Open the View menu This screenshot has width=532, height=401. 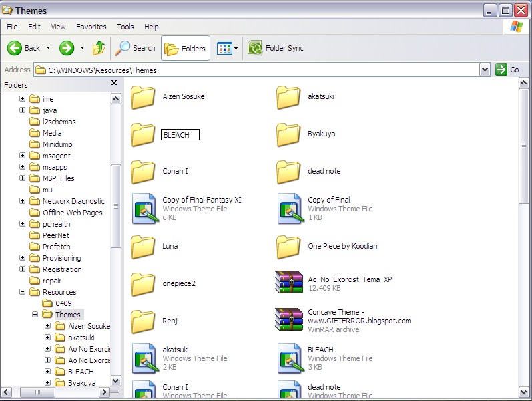[x=58, y=27]
